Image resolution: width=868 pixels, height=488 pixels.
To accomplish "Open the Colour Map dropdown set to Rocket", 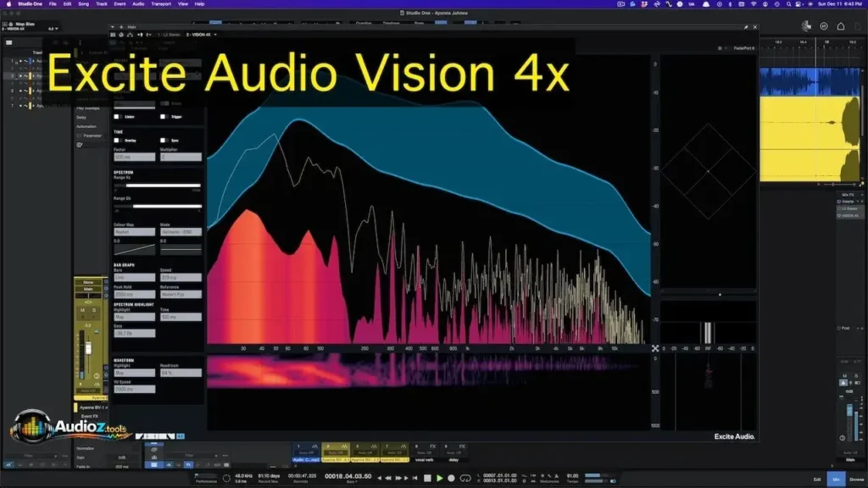I will pos(134,232).
